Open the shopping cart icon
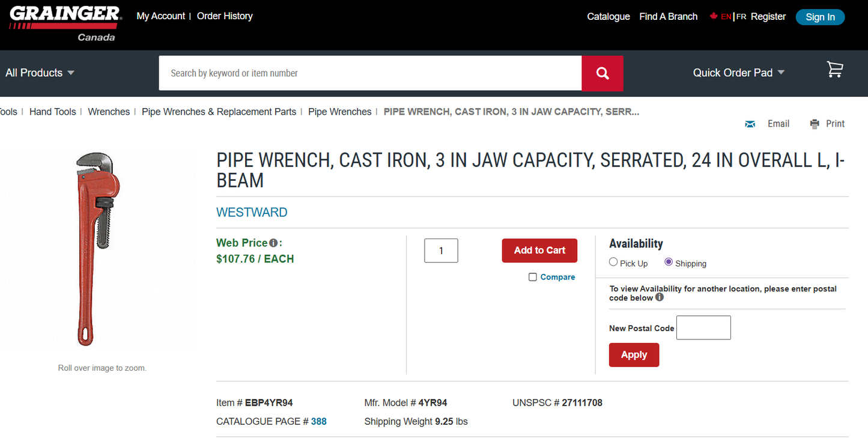The width and height of the screenshot is (868, 444). pyautogui.click(x=835, y=70)
